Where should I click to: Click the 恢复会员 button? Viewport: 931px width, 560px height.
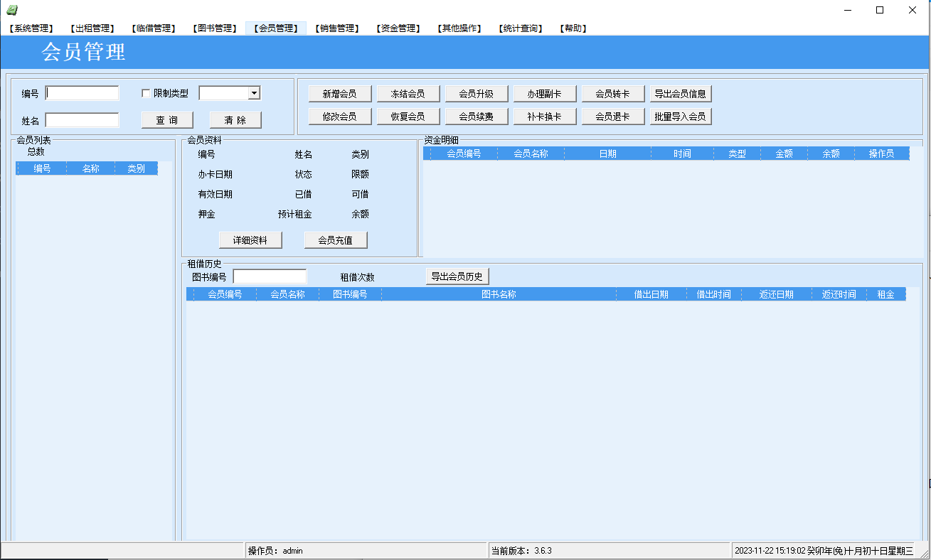point(408,117)
